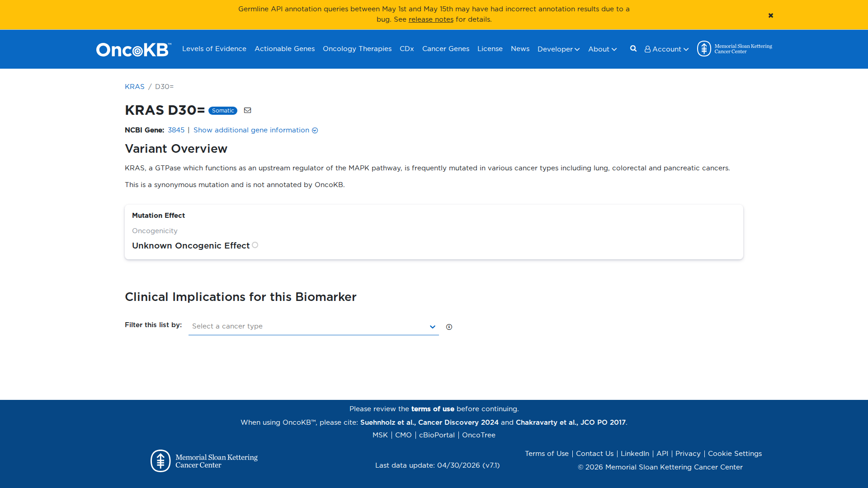
Task: Open footer Terms of Use link
Action: [x=547, y=454]
